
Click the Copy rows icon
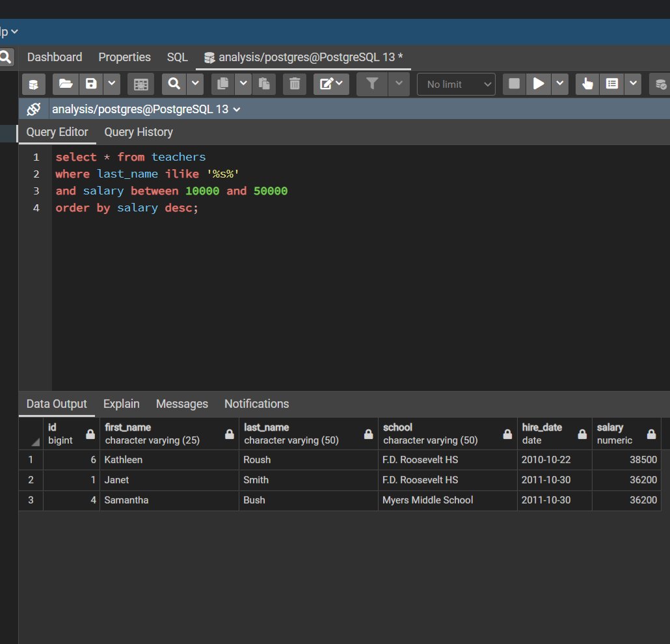click(x=222, y=84)
